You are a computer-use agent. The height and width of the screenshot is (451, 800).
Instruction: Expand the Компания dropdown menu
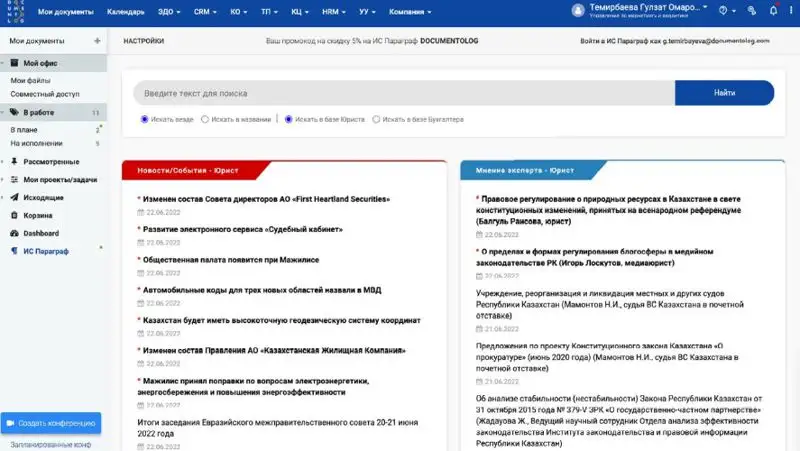[408, 12]
